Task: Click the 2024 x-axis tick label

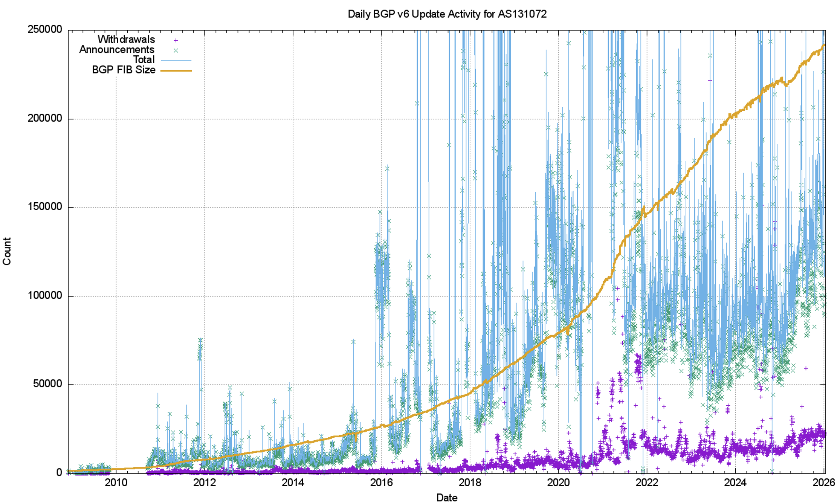Action: point(735,483)
